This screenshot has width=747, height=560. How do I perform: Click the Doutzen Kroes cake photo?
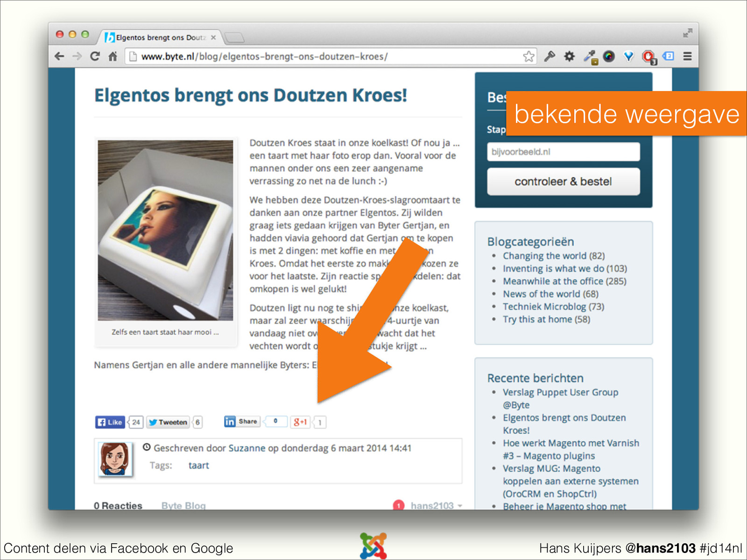coord(165,230)
